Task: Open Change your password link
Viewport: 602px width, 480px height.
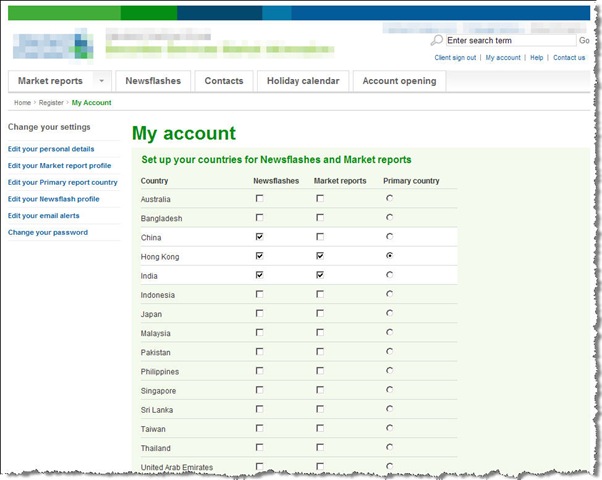Action: [48, 232]
